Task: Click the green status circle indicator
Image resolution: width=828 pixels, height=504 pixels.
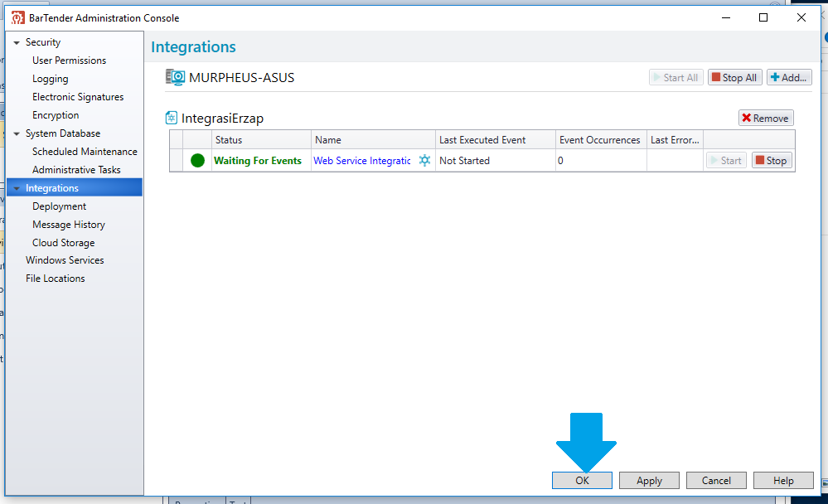Action: click(x=197, y=160)
